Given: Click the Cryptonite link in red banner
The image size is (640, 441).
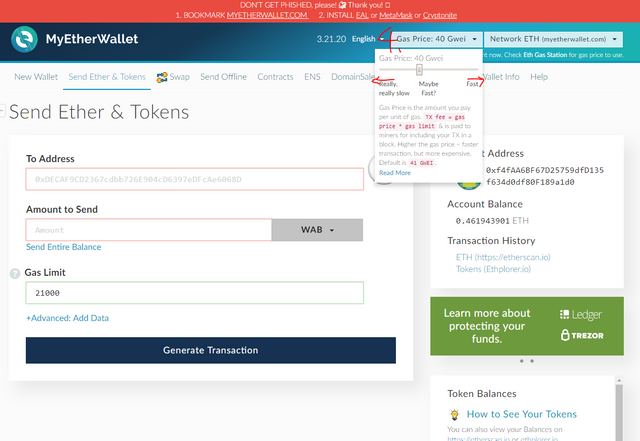Looking at the screenshot, I should [440, 15].
